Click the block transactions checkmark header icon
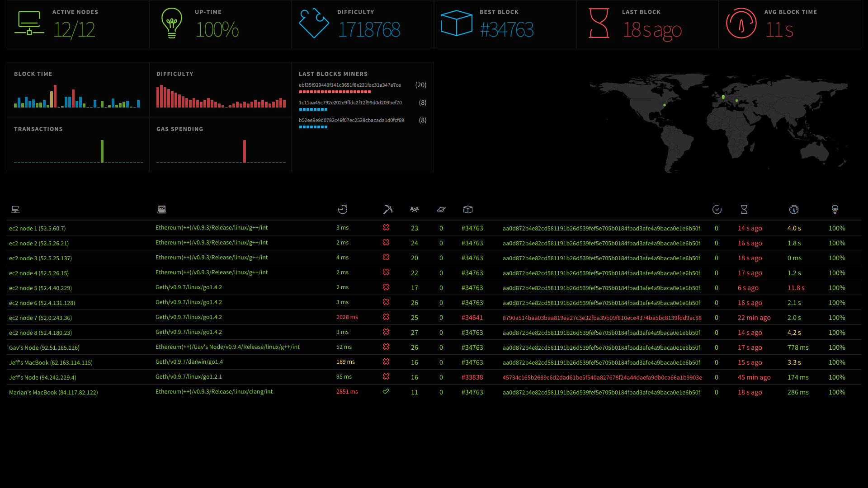Viewport: 868px width, 488px height. tap(717, 210)
